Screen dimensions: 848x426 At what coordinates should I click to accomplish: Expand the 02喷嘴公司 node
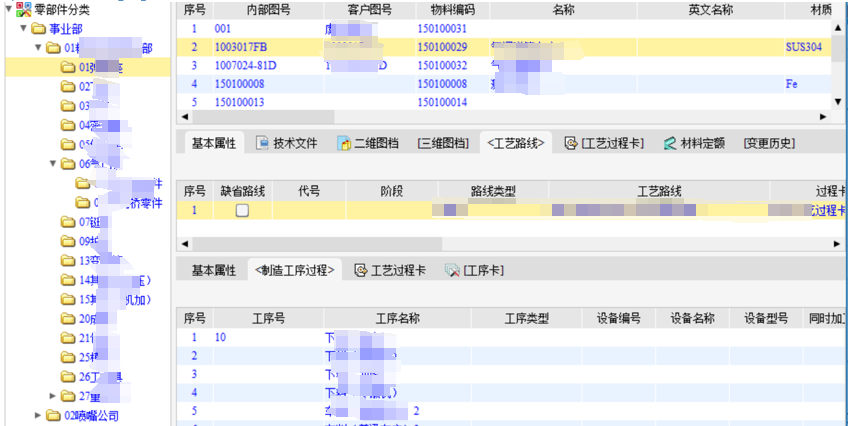[38, 415]
